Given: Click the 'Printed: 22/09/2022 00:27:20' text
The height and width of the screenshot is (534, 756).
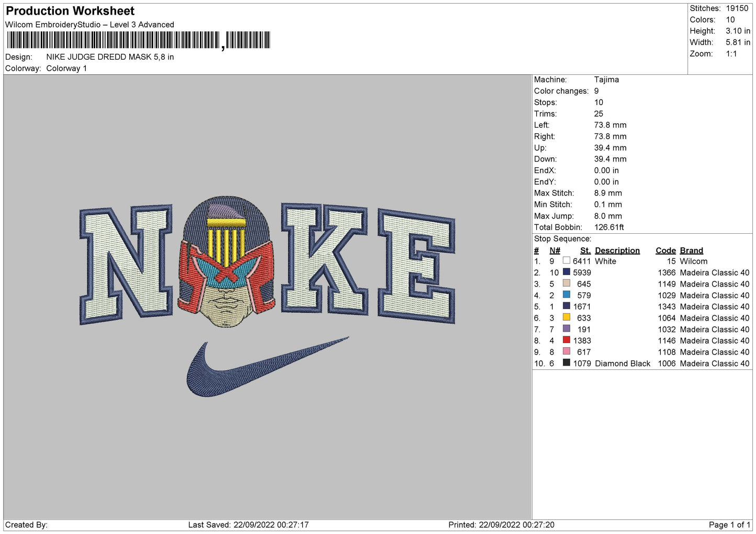Looking at the screenshot, I should pyautogui.click(x=501, y=525).
